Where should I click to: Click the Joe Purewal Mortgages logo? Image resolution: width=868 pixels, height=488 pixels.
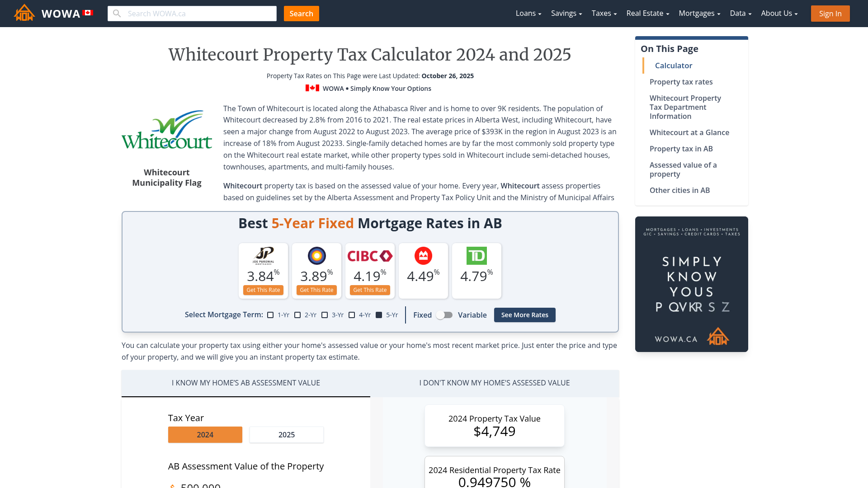pyautogui.click(x=263, y=256)
